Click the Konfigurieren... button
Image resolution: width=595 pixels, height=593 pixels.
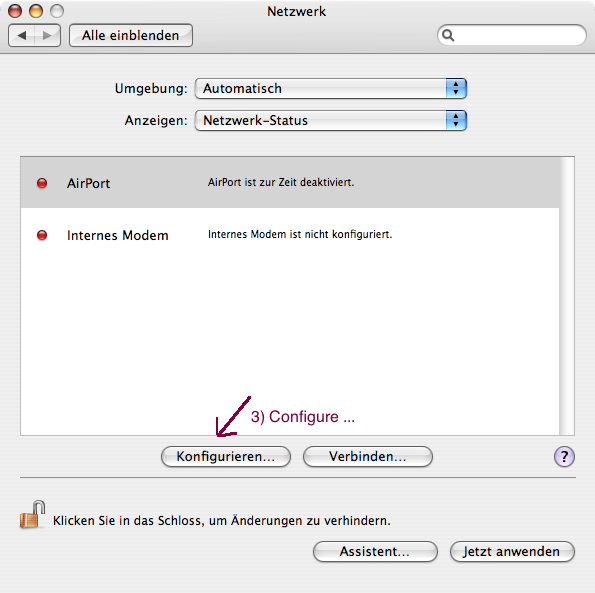[x=226, y=456]
